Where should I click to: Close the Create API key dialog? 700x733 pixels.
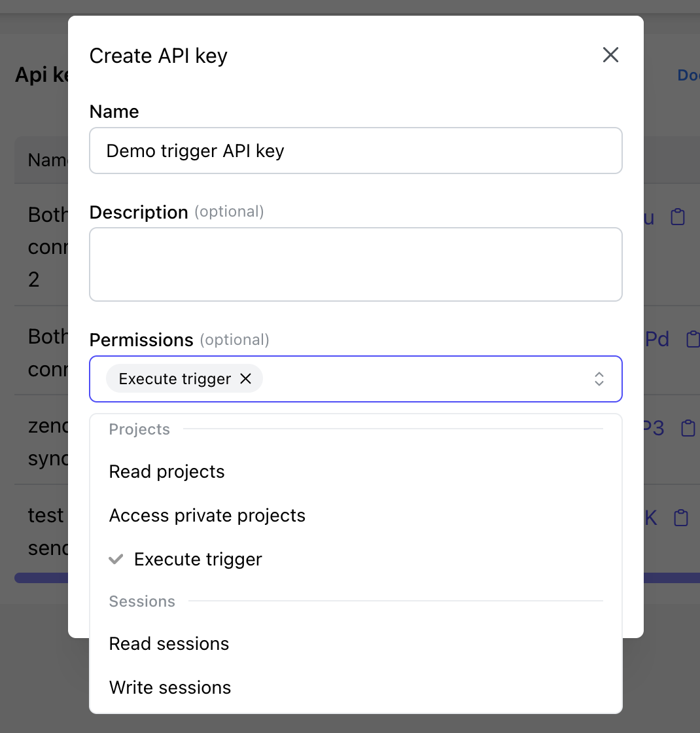point(610,55)
